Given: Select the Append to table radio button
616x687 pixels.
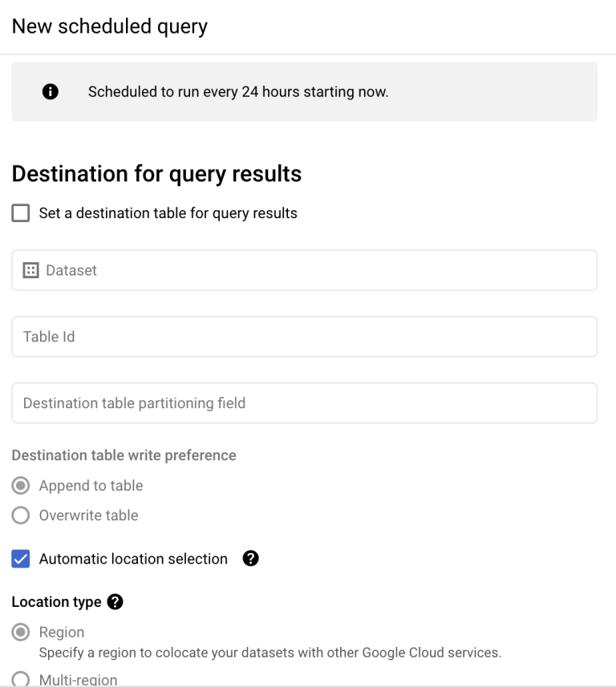Looking at the screenshot, I should pyautogui.click(x=21, y=486).
